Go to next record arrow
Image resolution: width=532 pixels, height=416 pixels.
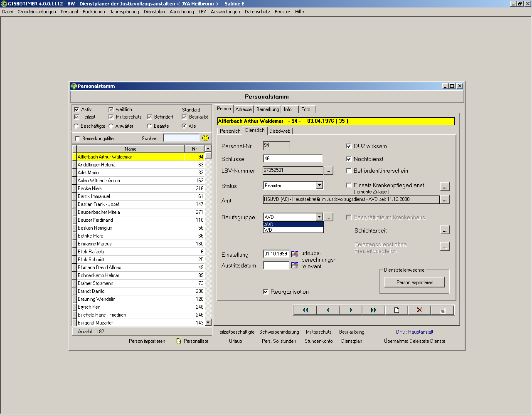tap(351, 310)
